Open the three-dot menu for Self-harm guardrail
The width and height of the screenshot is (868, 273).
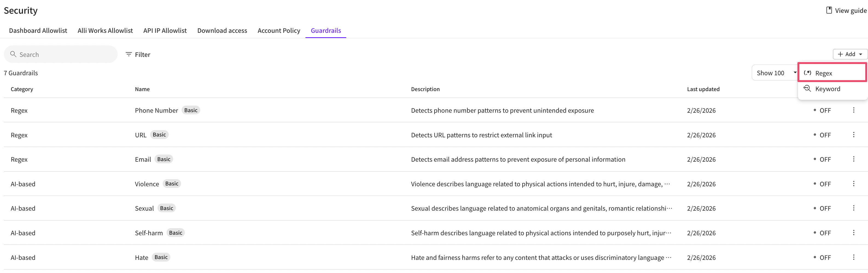[853, 233]
